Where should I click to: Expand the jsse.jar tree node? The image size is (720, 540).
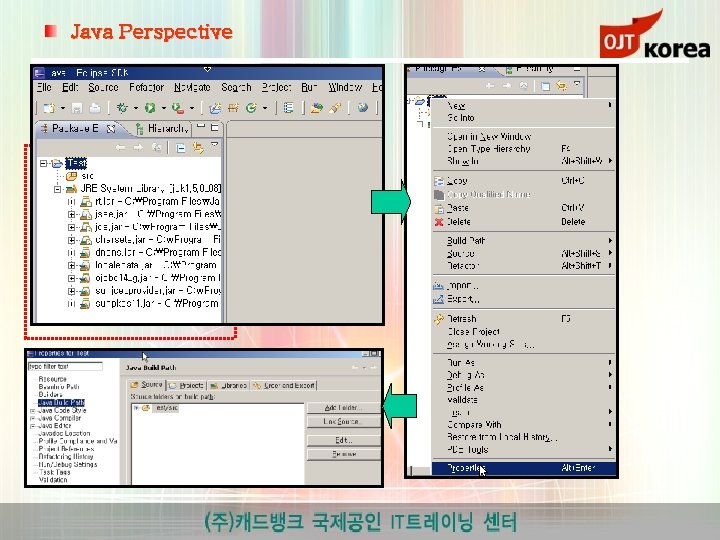(71, 214)
